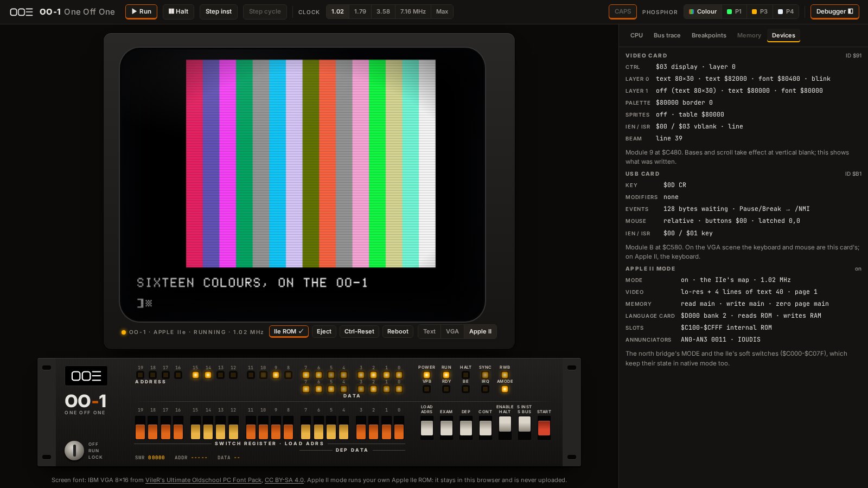Open the CC BY-SA 4.0 license link

284,480
